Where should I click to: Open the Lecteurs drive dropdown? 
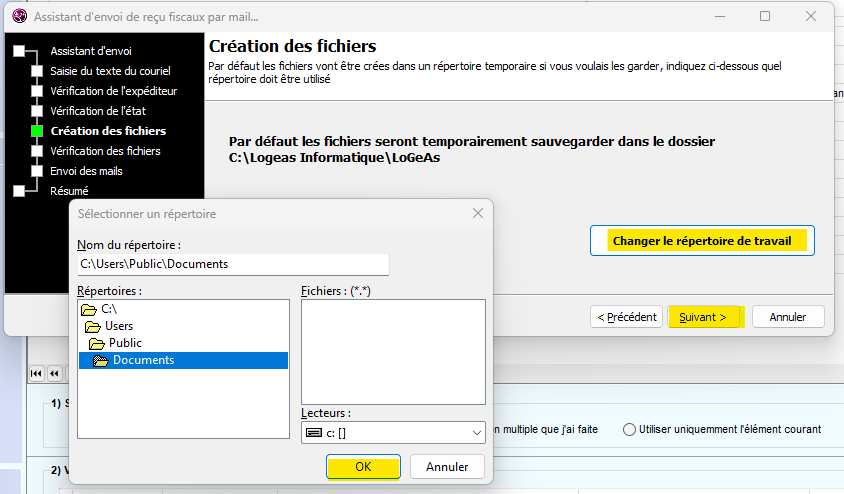pos(475,432)
